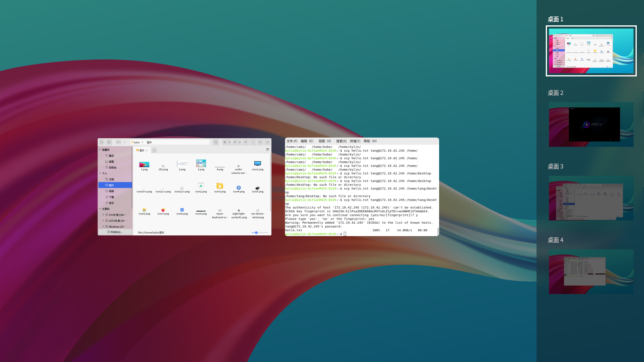Click the search icon in file manager
This screenshot has height=362, width=644.
point(216,142)
